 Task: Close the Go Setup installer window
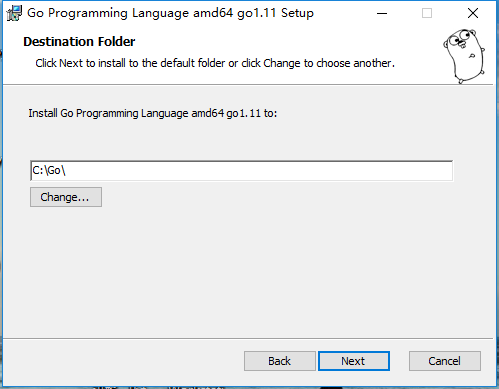coord(473,13)
